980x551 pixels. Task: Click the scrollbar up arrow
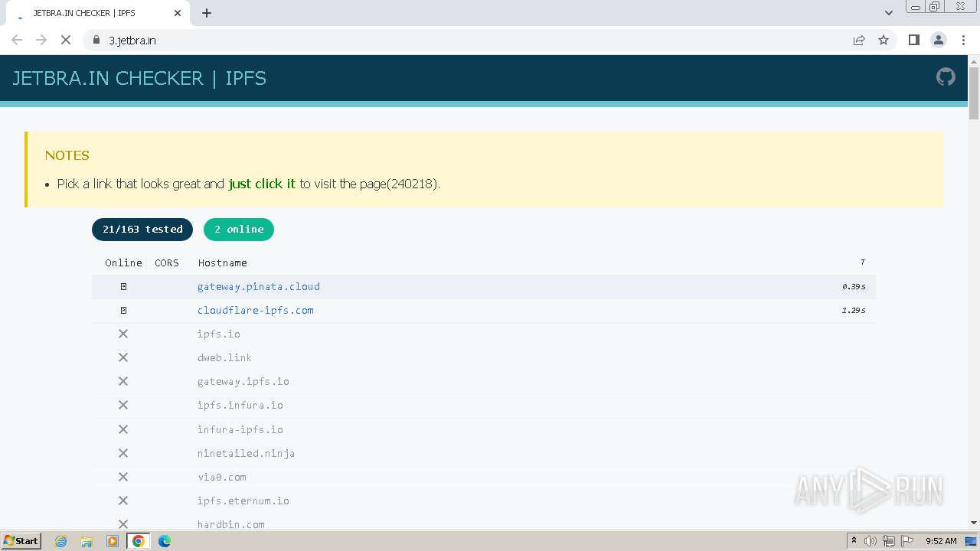pos(974,60)
